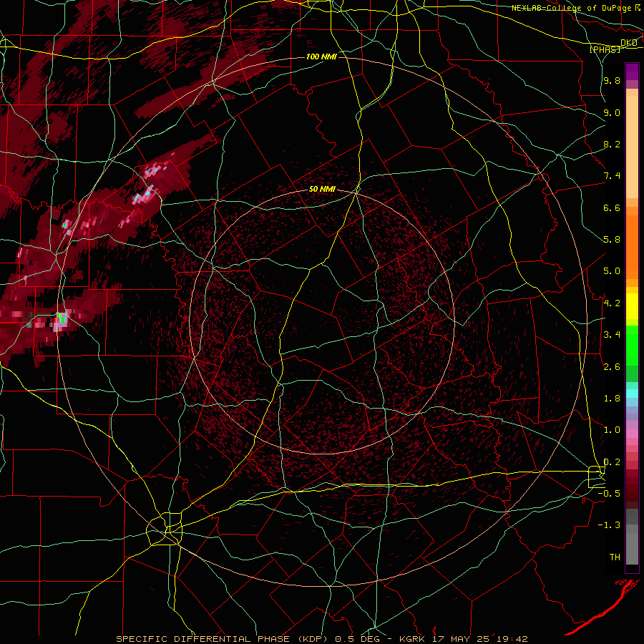Click the 7.4 scale value

612,176
